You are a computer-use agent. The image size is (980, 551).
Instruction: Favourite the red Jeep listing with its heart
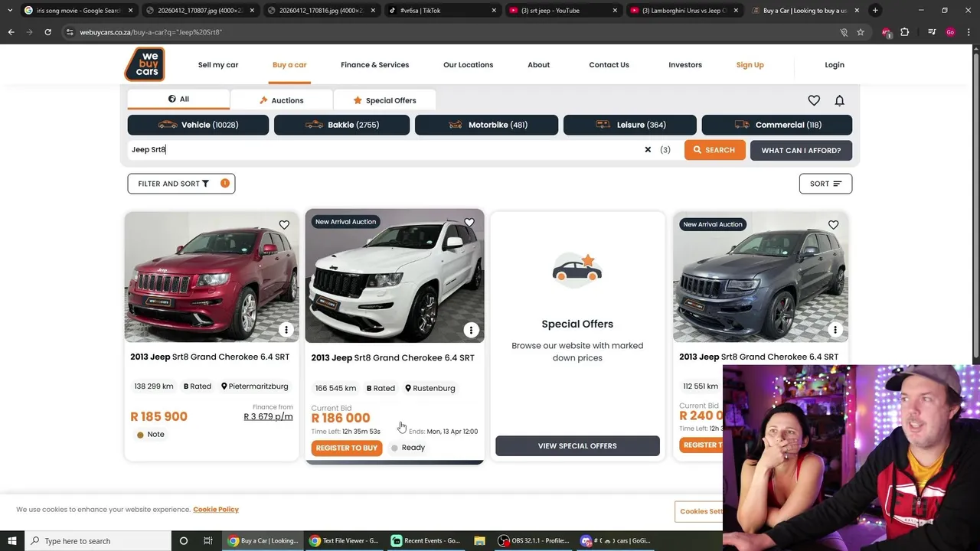(x=284, y=225)
